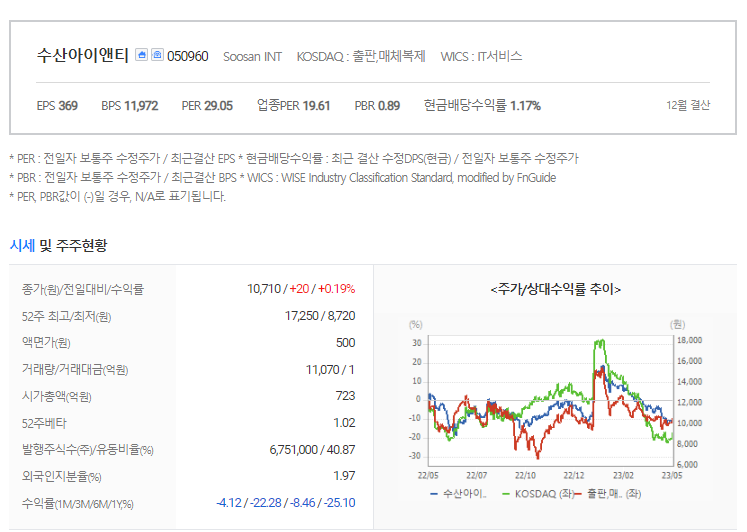Click the 업종PER 19.61 value
The height and width of the screenshot is (532, 747).
pyautogui.click(x=293, y=105)
